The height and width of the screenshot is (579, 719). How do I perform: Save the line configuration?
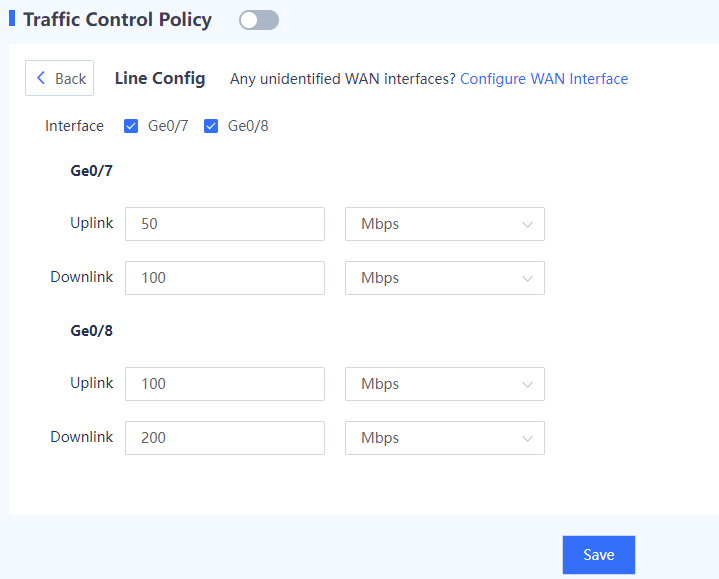pos(598,555)
